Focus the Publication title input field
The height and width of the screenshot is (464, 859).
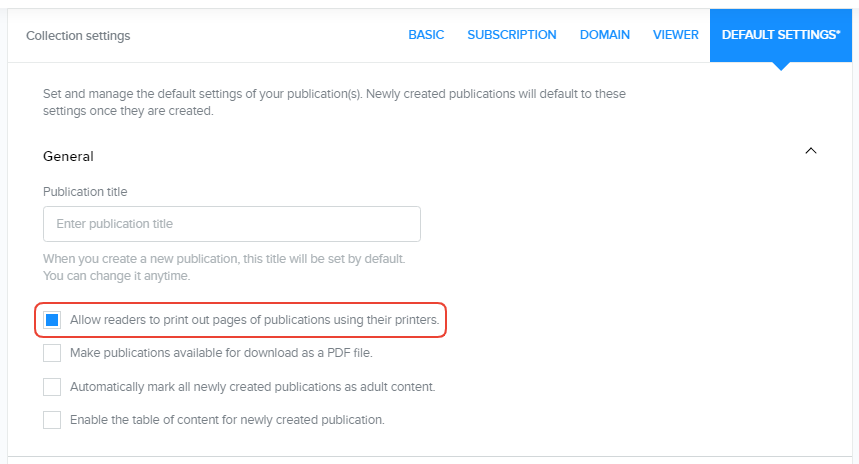coord(231,224)
